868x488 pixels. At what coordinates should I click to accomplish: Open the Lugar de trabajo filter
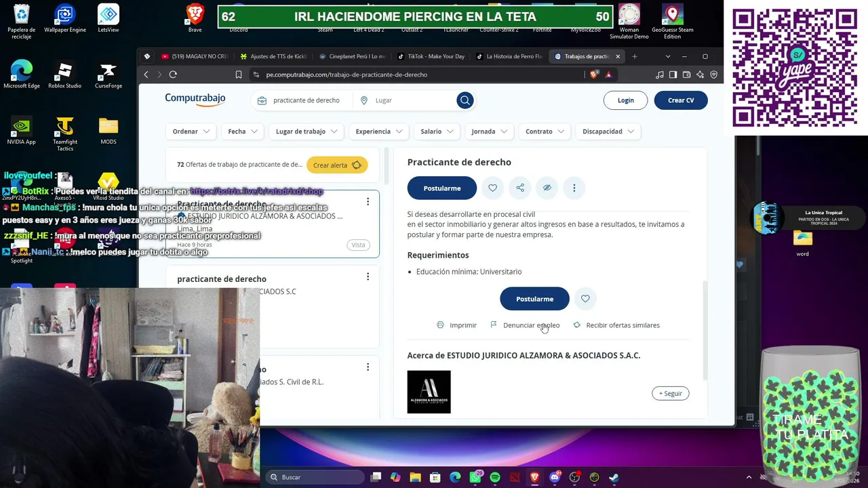[x=307, y=131]
